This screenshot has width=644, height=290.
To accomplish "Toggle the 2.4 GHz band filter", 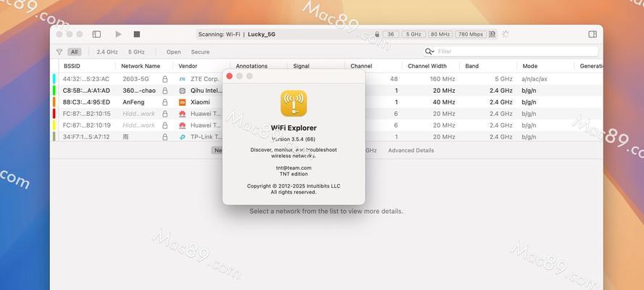I will (107, 51).
